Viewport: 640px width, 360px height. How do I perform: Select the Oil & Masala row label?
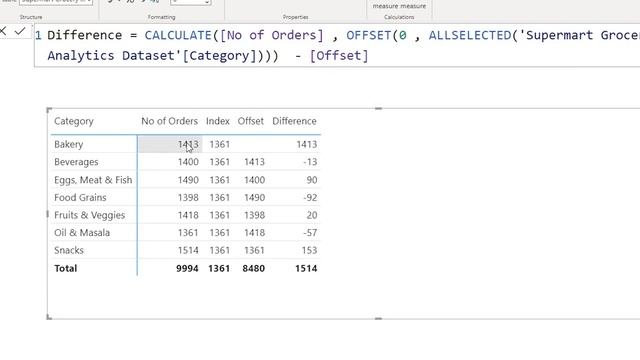click(x=82, y=233)
